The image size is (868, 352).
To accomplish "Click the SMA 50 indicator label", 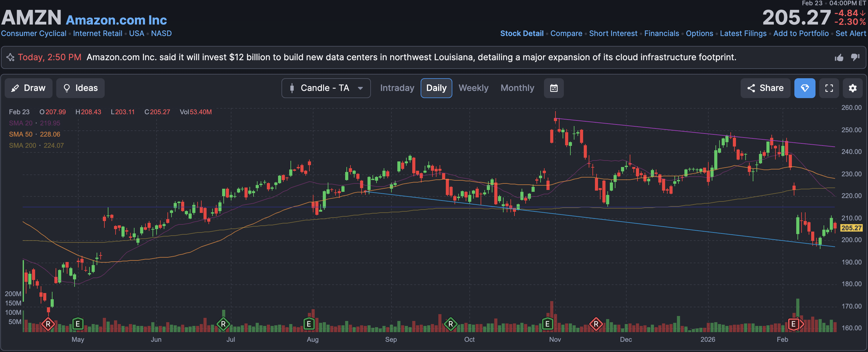I will pyautogui.click(x=21, y=134).
